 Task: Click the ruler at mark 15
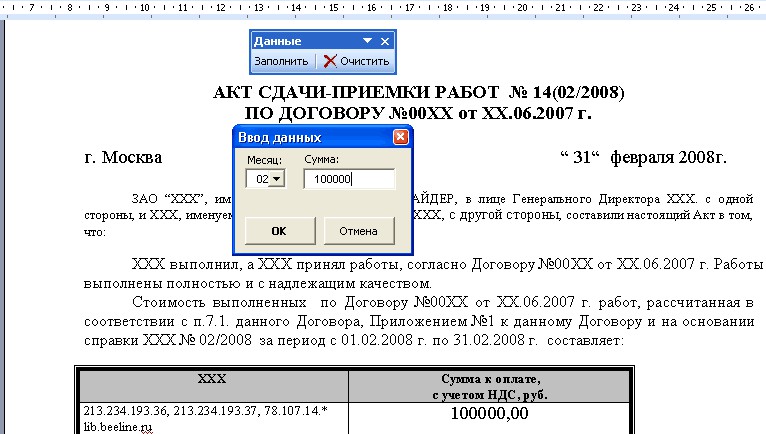click(x=334, y=7)
